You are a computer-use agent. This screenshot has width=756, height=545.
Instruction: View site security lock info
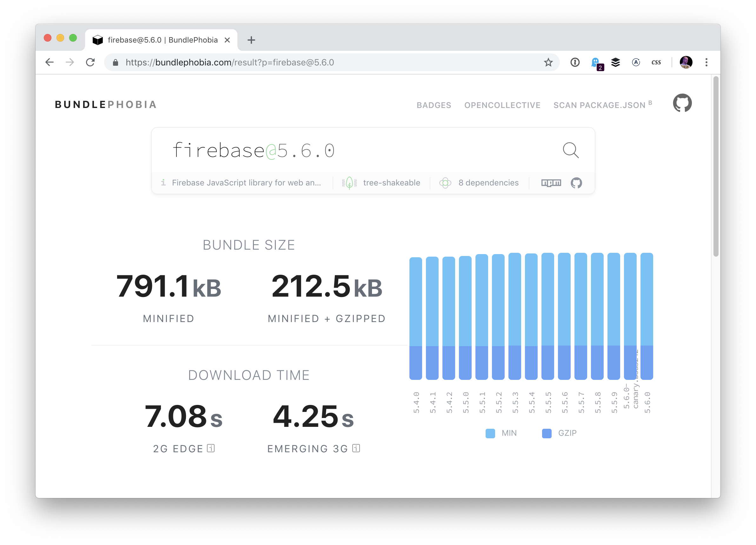[x=115, y=62]
